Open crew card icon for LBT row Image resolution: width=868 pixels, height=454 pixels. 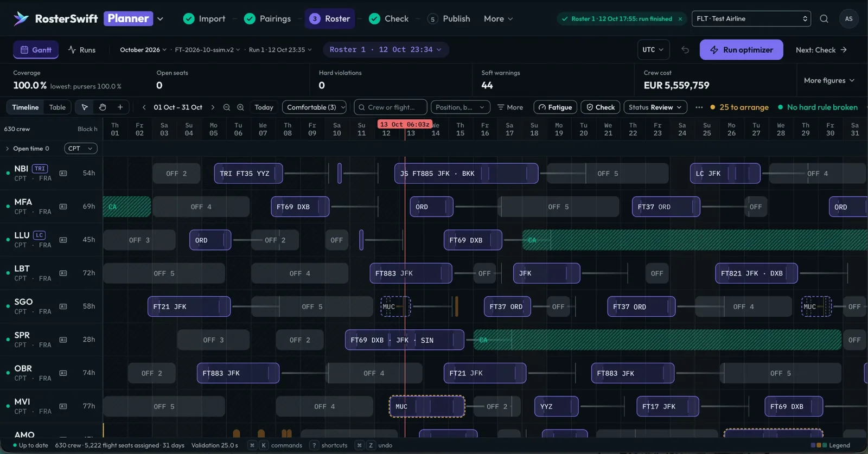[63, 273]
